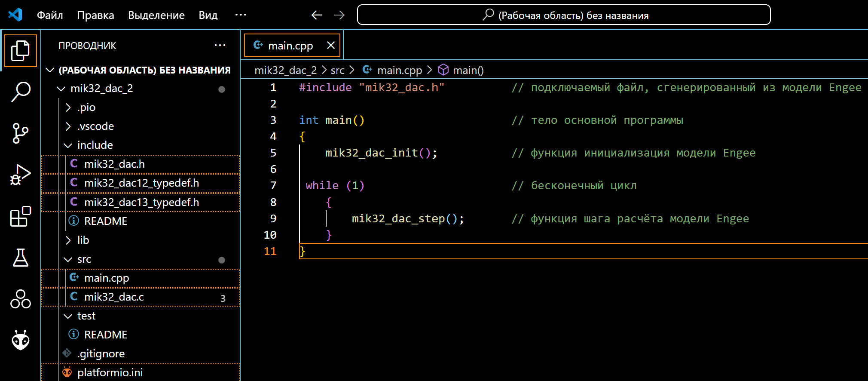This screenshot has width=868, height=381.
Task: Close the main.cpp editor tab
Action: click(330, 45)
